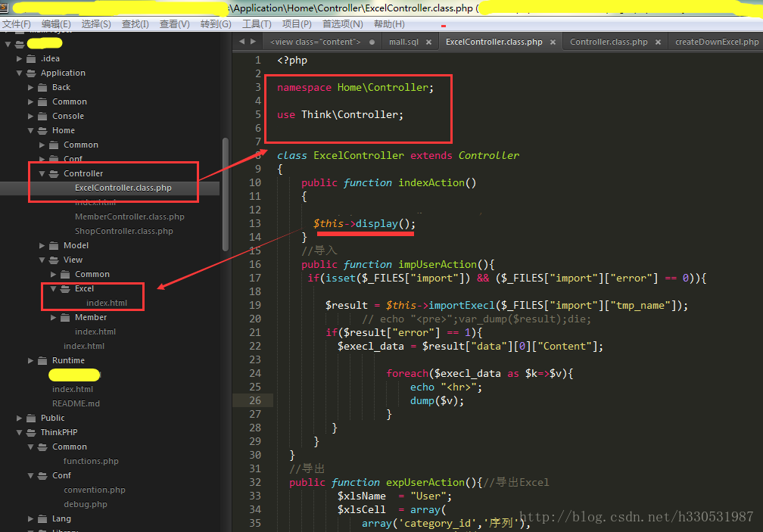The height and width of the screenshot is (532, 763).
Task: Click the .idea folder icon
Action: point(31,58)
